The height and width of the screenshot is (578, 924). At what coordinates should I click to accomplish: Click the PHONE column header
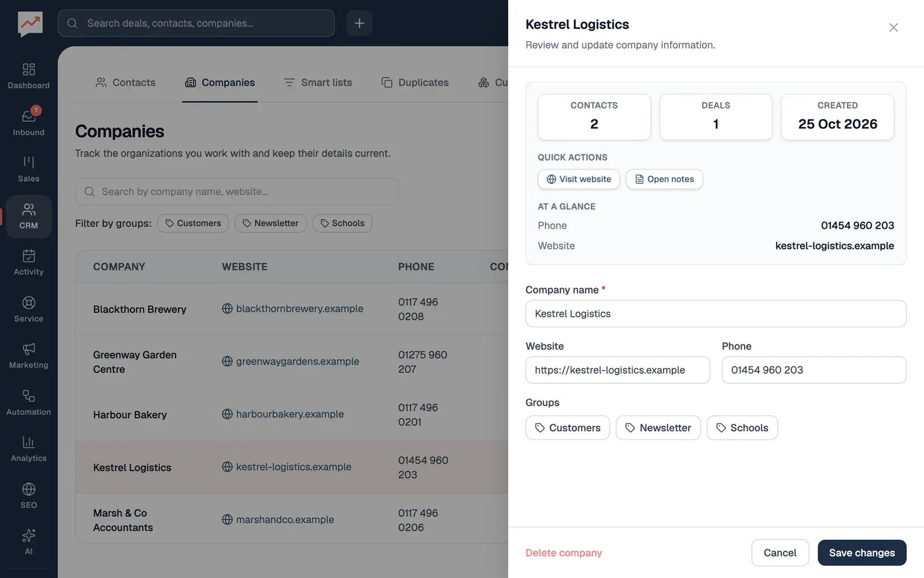[416, 266]
